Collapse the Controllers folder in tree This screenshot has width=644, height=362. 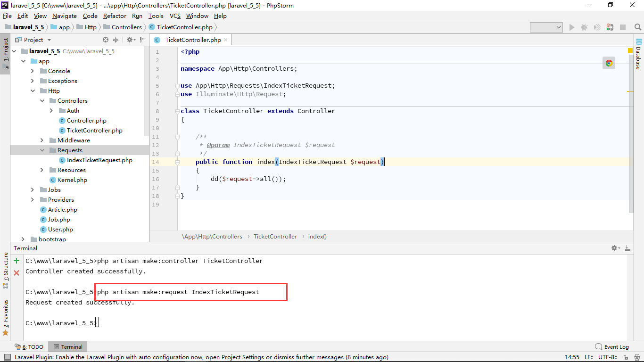click(42, 101)
